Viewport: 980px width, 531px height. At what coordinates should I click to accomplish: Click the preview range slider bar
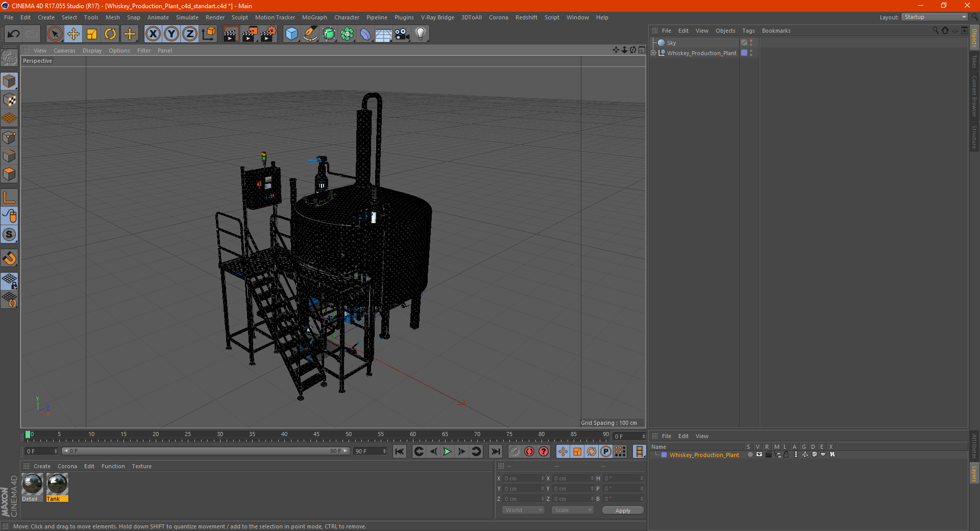206,451
